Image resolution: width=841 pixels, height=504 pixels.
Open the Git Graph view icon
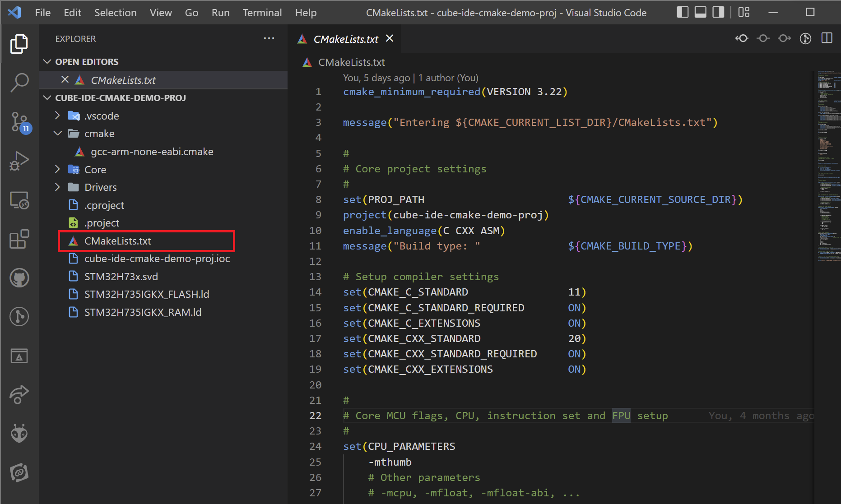tap(19, 317)
